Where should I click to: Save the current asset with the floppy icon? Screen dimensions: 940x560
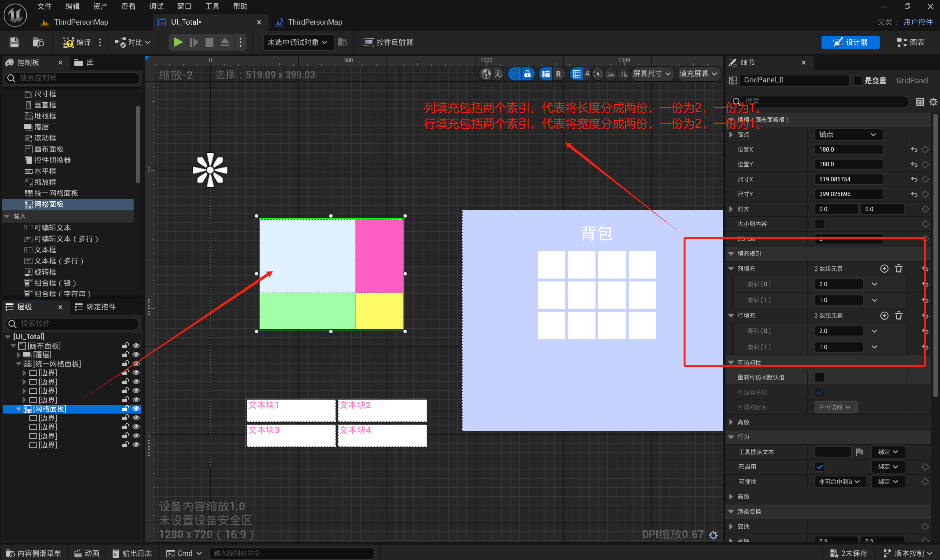tap(14, 42)
